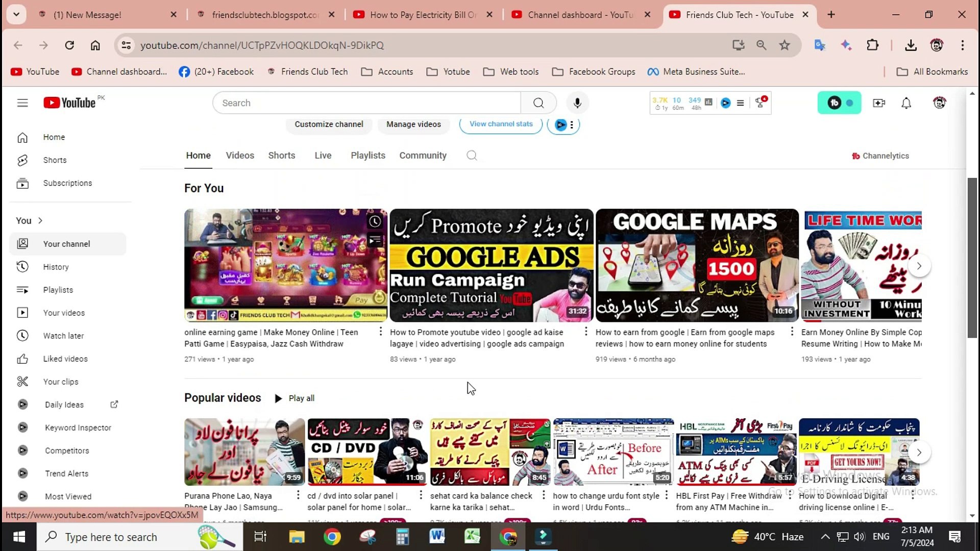This screenshot has height=551, width=980.
Task: Click Google Translate icon in address bar
Action: [x=820, y=45]
